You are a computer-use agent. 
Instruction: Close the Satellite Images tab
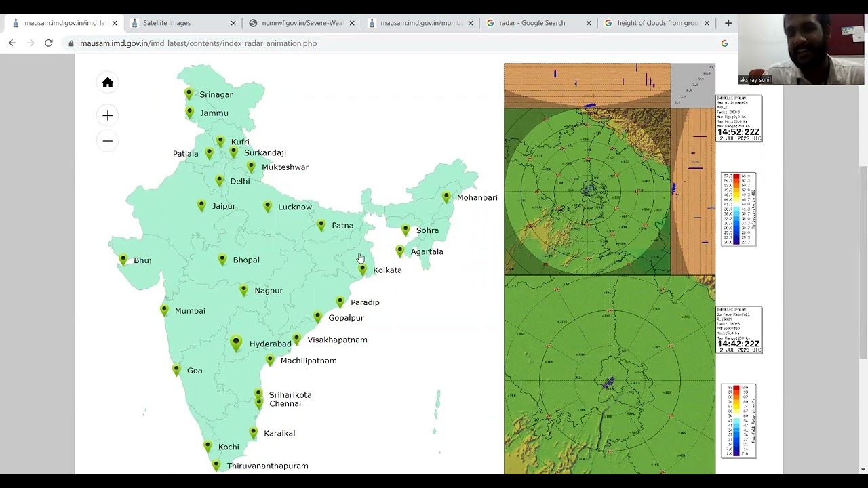(233, 23)
